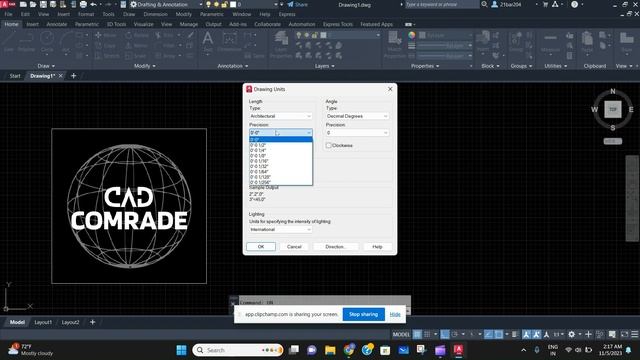Expand the Modify panel flyout
Image resolution: width=640 pixels, height=360 pixels.
[x=144, y=66]
